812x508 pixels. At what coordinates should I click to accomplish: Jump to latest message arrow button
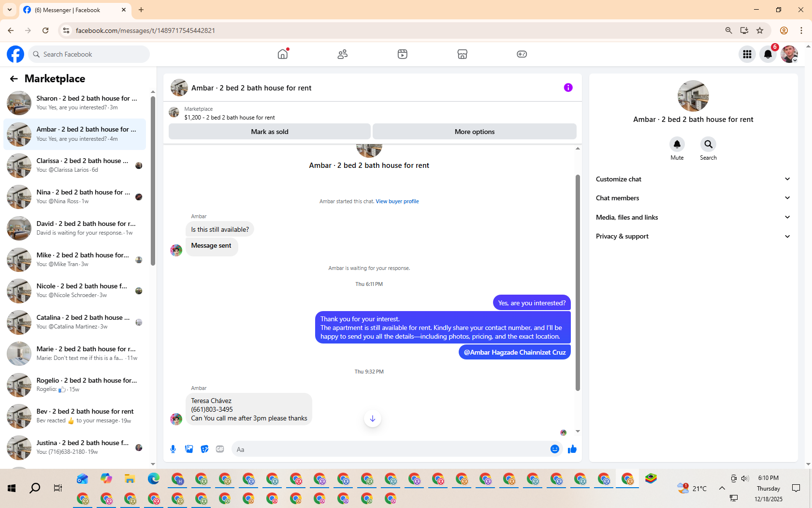[373, 419]
